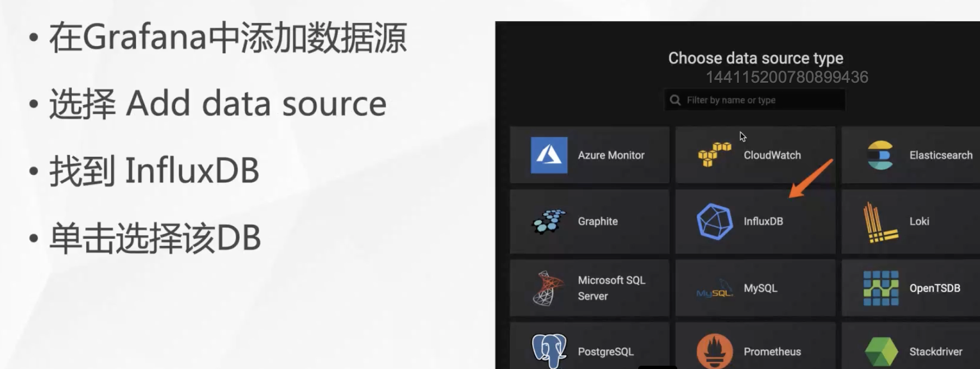980x369 pixels.
Task: Click the slide text 在Grafana中添加数据源
Action: pyautogui.click(x=228, y=38)
